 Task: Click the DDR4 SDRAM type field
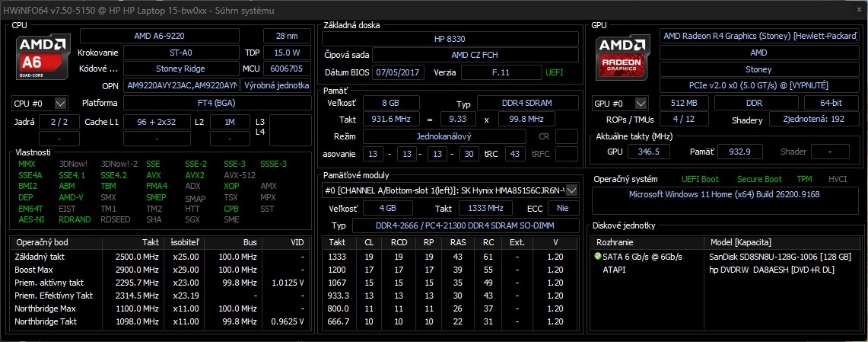pyautogui.click(x=527, y=103)
